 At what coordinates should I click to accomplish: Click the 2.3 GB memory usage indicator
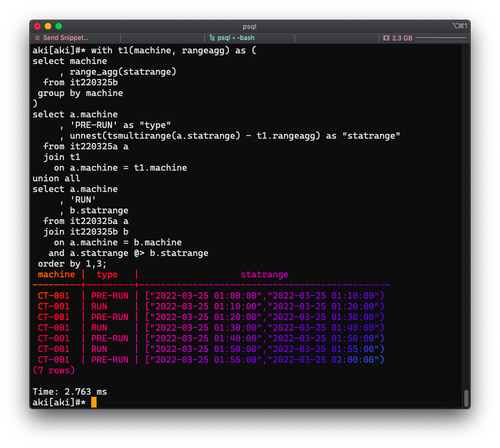(x=402, y=38)
